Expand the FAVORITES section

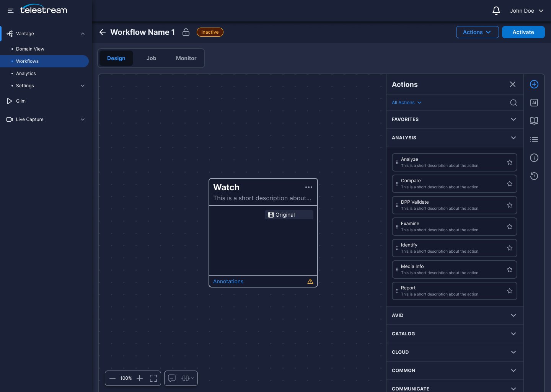(455, 119)
